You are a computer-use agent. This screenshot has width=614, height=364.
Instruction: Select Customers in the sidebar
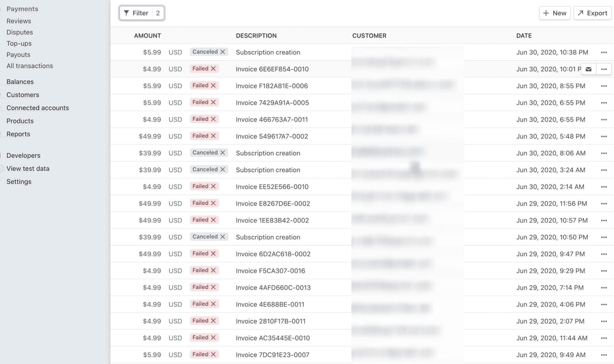pyautogui.click(x=23, y=94)
